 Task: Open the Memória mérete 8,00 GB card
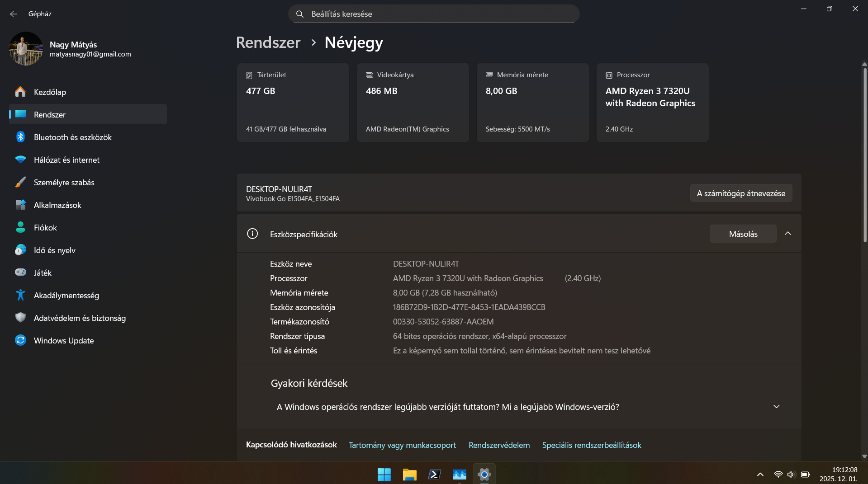(x=532, y=103)
